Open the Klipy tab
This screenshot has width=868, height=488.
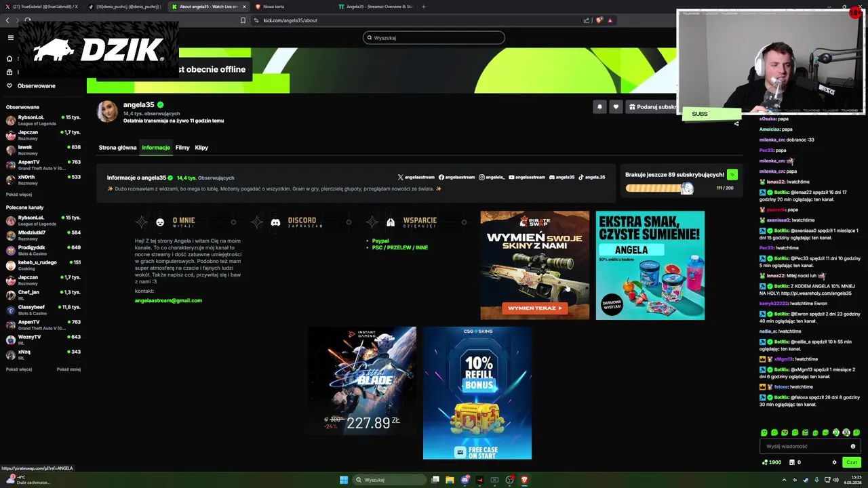201,148
